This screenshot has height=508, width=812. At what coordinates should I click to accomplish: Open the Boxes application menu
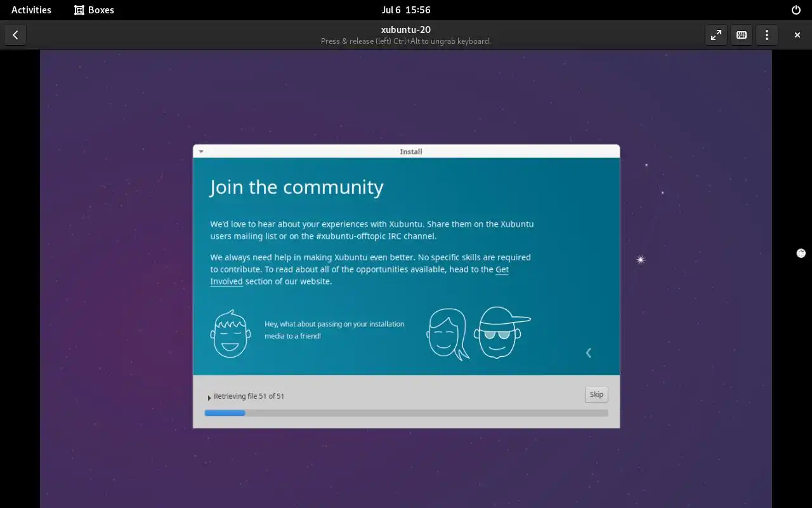(94, 10)
